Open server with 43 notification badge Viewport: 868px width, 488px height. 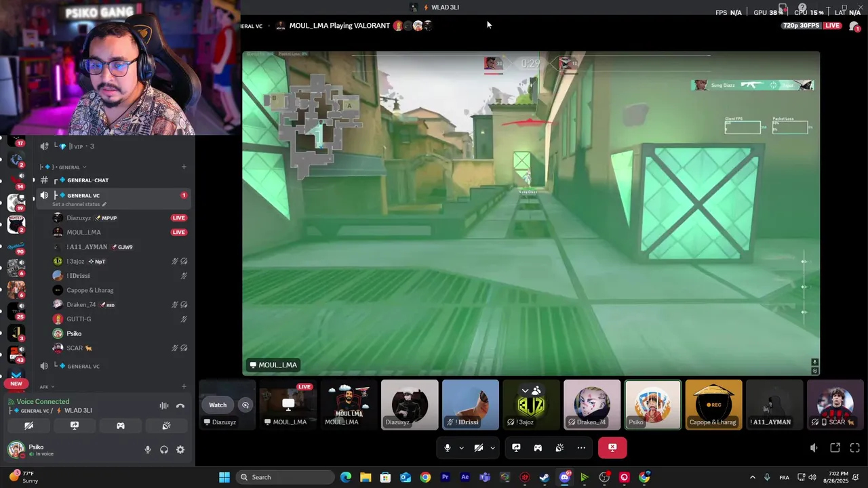(16, 354)
